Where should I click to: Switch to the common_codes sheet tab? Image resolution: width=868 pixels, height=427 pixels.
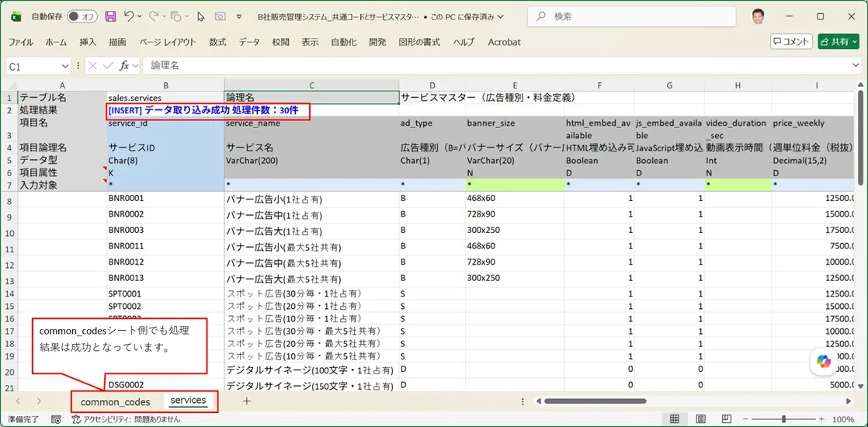pyautogui.click(x=115, y=402)
